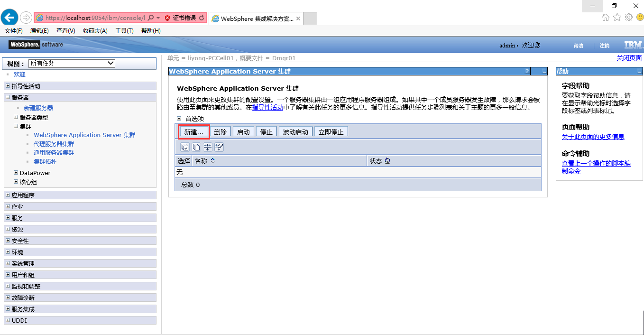This screenshot has height=335, width=644.
Task: Click the 关闭页面 link
Action: pyautogui.click(x=629, y=58)
